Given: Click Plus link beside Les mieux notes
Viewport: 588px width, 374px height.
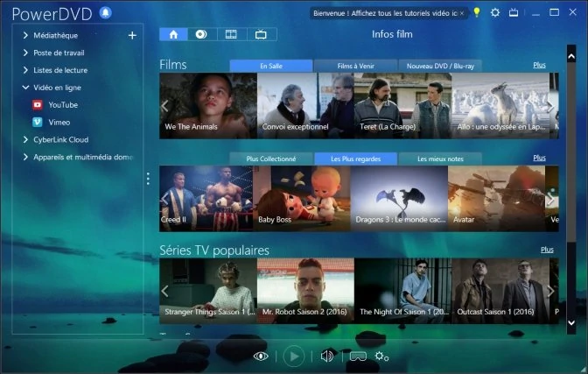Looking at the screenshot, I should point(539,158).
